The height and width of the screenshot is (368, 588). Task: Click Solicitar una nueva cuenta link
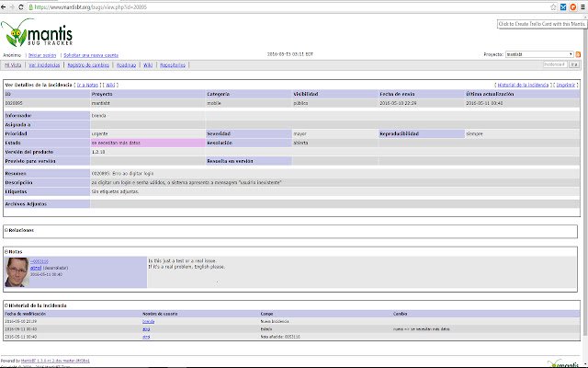[x=91, y=55]
